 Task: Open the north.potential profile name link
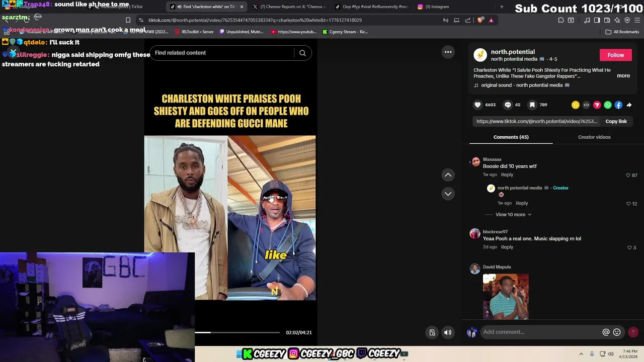pos(513,52)
